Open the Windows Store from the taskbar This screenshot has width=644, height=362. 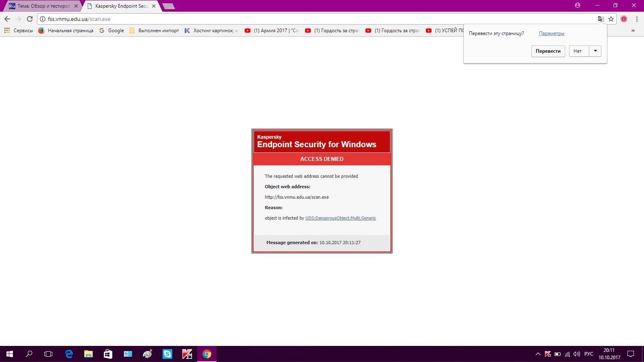pos(108,354)
